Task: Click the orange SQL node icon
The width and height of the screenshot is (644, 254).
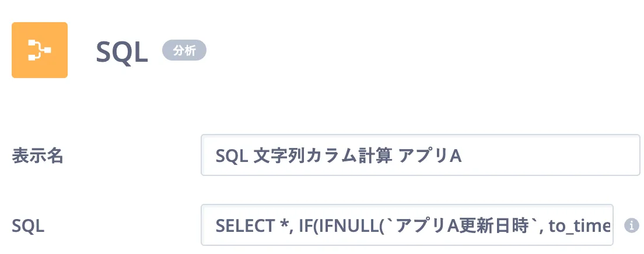Action: 40,50
